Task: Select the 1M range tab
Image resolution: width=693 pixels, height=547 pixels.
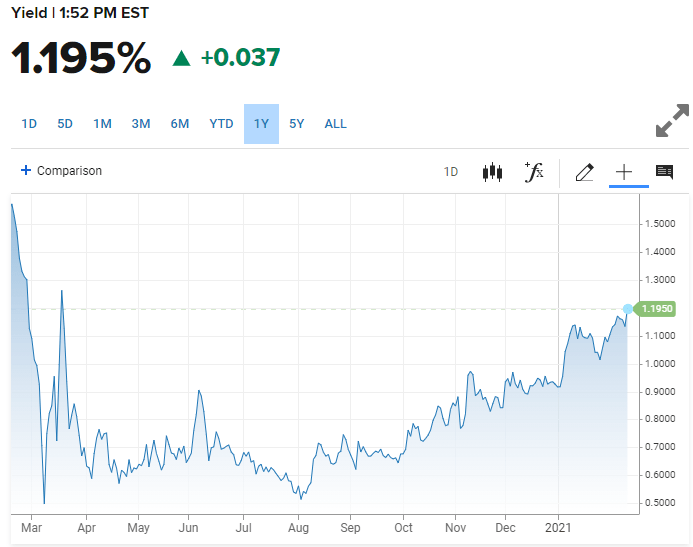Action: [102, 124]
